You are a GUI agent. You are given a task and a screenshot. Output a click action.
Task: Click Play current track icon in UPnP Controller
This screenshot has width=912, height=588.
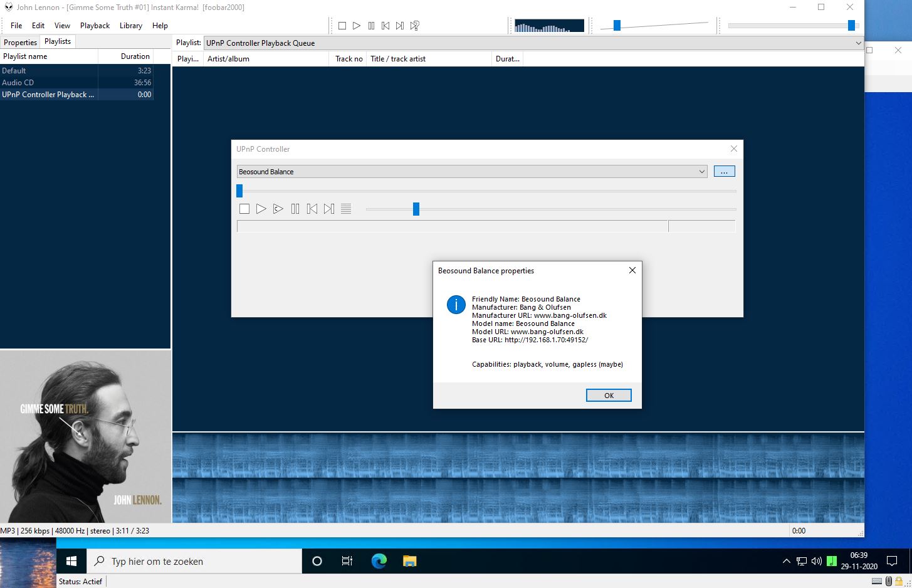[278, 209]
